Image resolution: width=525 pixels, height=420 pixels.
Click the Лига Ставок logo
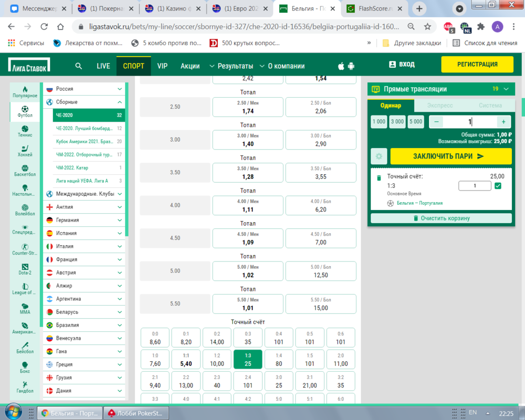coord(29,65)
